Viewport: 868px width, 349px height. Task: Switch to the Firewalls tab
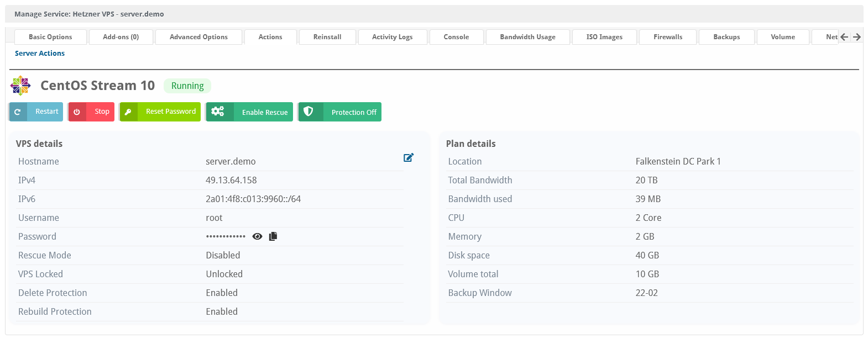pyautogui.click(x=668, y=37)
